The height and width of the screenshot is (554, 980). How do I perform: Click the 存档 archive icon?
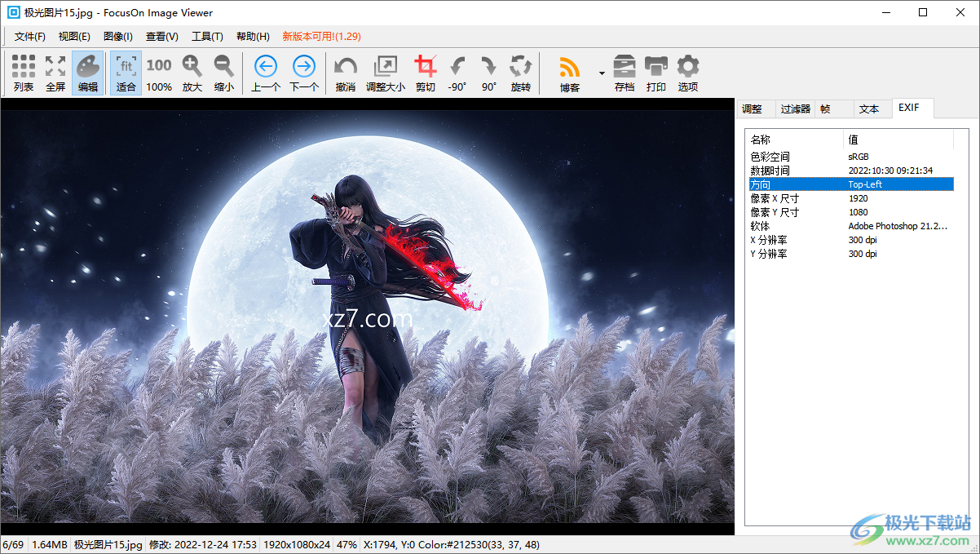[625, 73]
